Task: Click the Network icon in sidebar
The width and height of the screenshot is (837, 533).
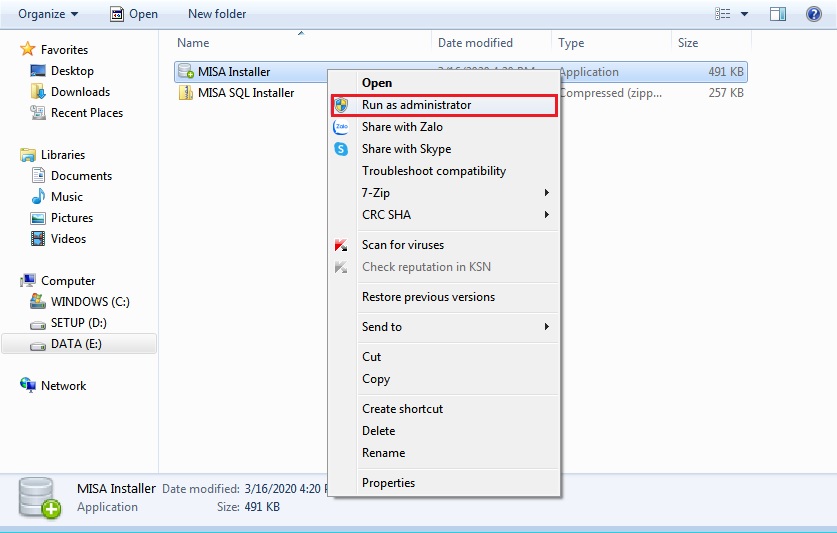Action: [27, 385]
